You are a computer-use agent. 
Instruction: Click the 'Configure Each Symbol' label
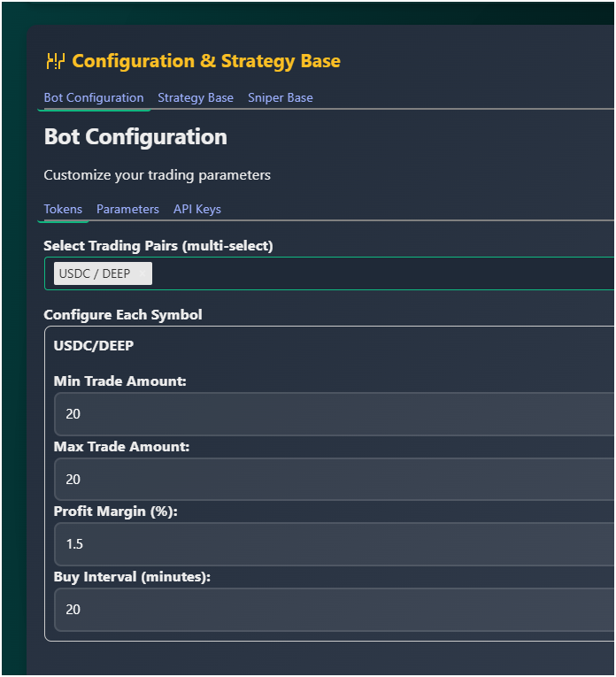click(123, 315)
